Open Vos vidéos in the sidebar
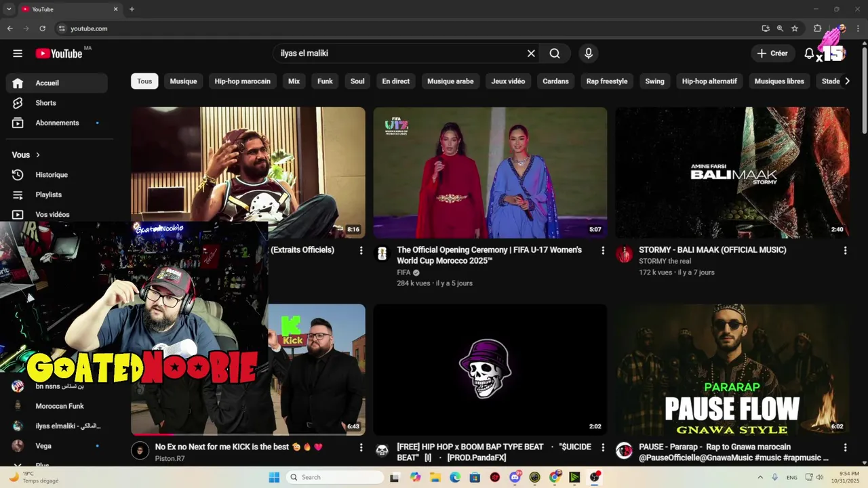 tap(57, 214)
